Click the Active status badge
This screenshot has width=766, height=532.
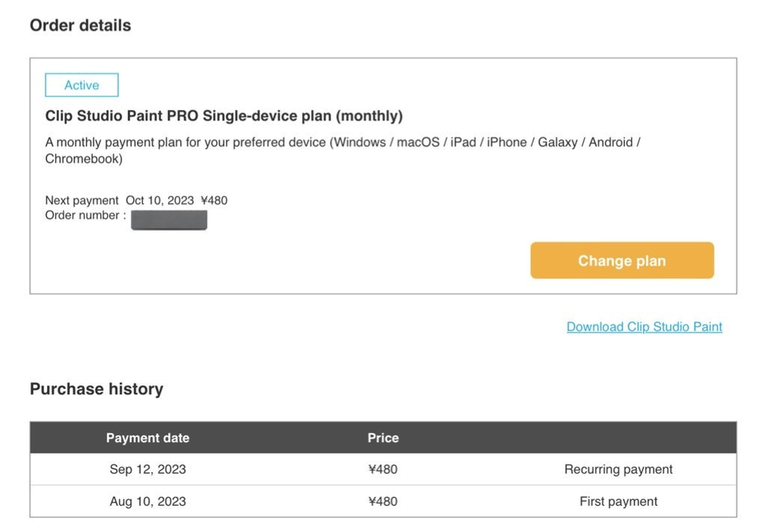pyautogui.click(x=81, y=85)
